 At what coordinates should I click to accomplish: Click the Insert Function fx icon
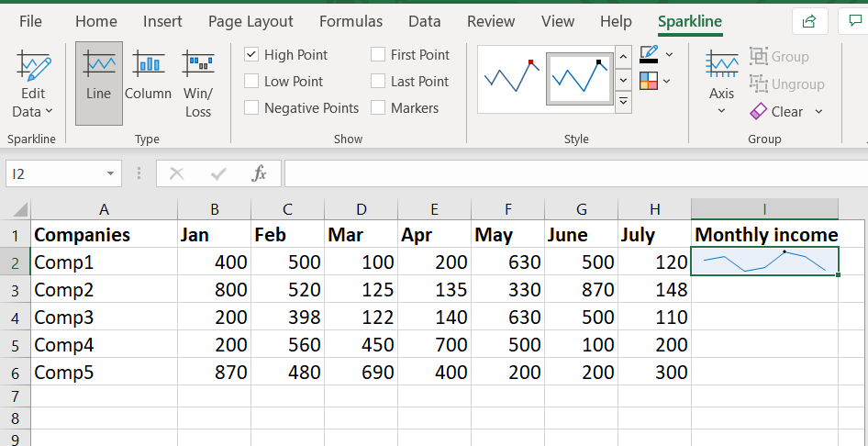click(259, 174)
